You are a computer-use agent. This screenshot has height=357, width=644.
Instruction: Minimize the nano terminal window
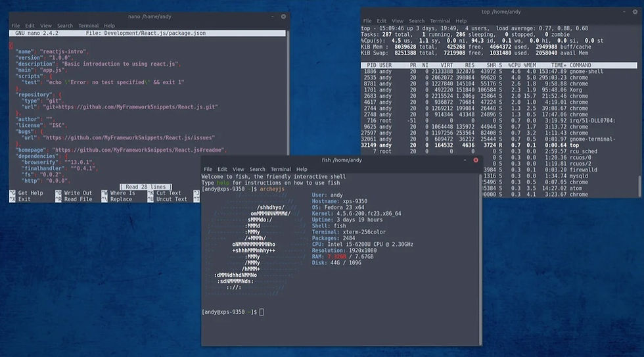272,16
